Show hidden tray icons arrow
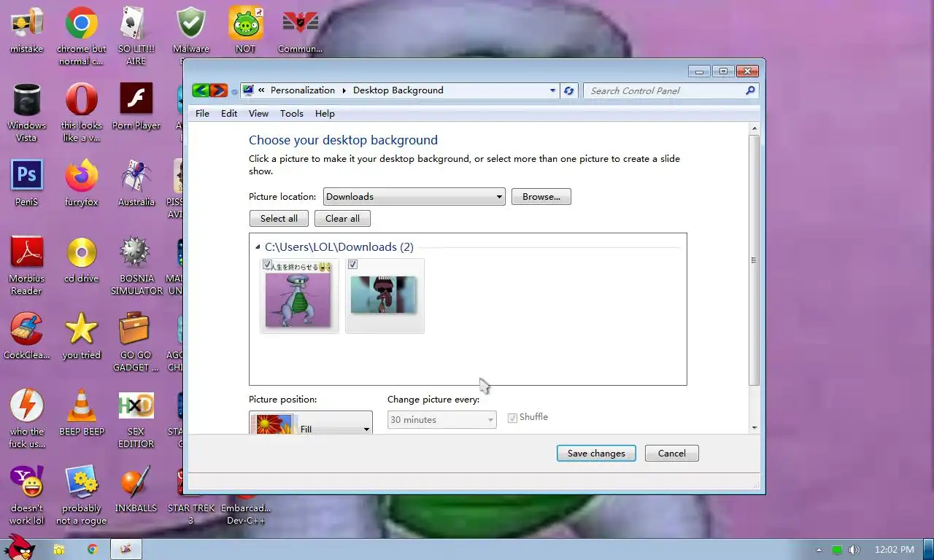The width and height of the screenshot is (934, 560). (819, 550)
